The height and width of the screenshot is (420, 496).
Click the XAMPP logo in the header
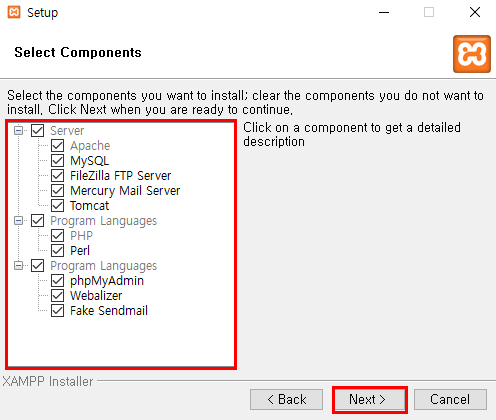472,54
